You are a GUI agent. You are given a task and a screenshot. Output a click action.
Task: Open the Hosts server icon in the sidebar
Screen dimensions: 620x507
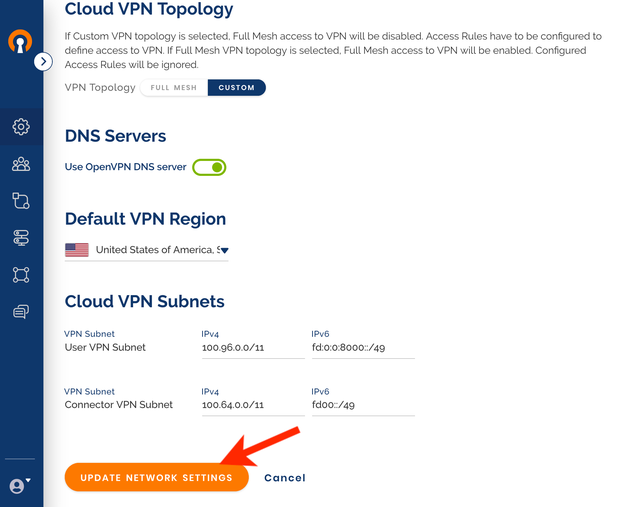[x=21, y=238]
